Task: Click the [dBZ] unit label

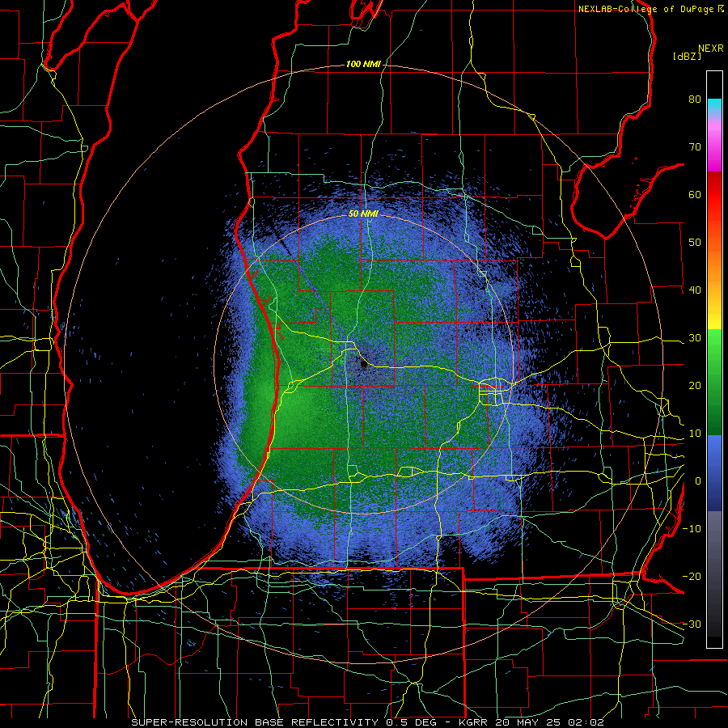Action: point(687,56)
